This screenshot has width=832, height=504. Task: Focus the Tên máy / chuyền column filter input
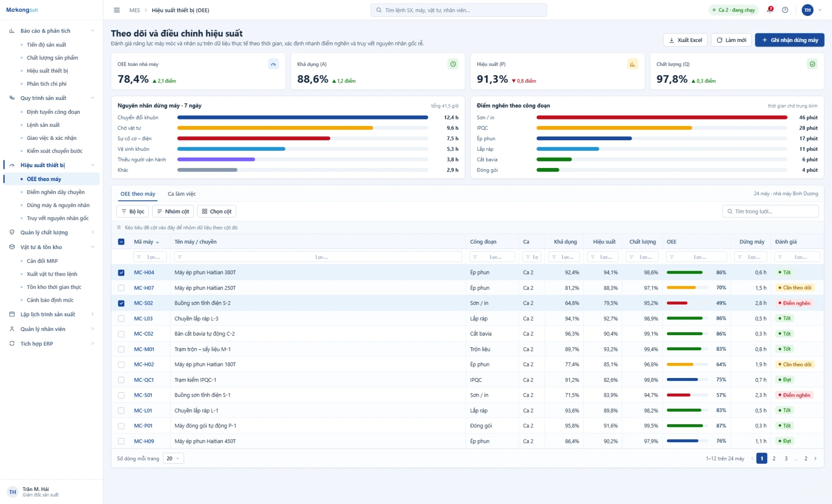click(318, 257)
